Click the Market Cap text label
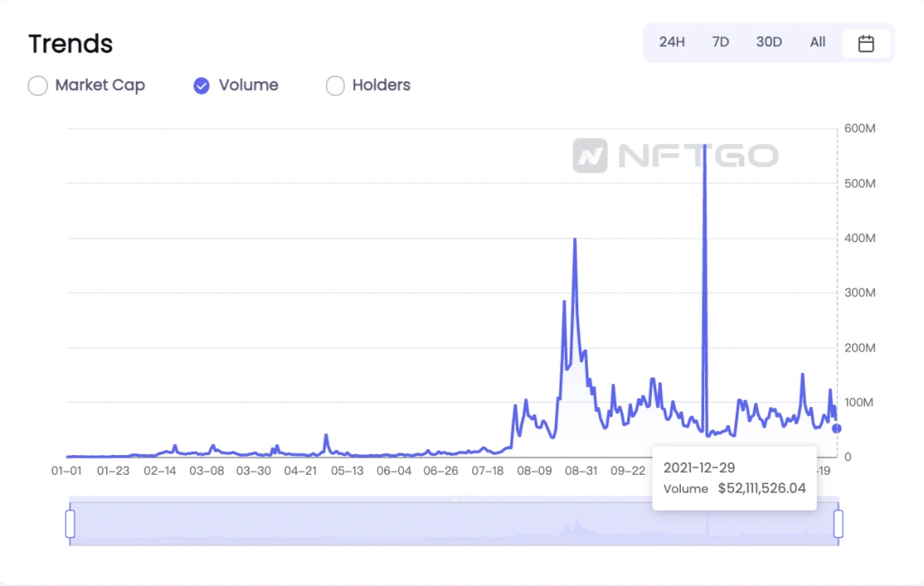This screenshot has width=924, height=586. point(100,86)
